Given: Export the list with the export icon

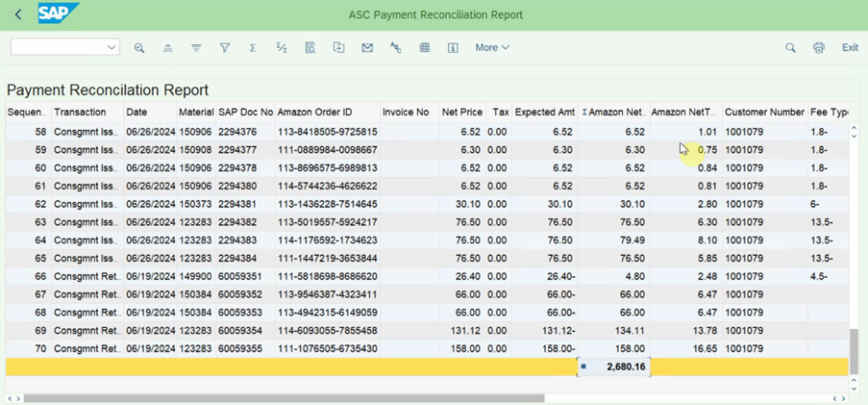Looking at the screenshot, I should click(x=338, y=48).
